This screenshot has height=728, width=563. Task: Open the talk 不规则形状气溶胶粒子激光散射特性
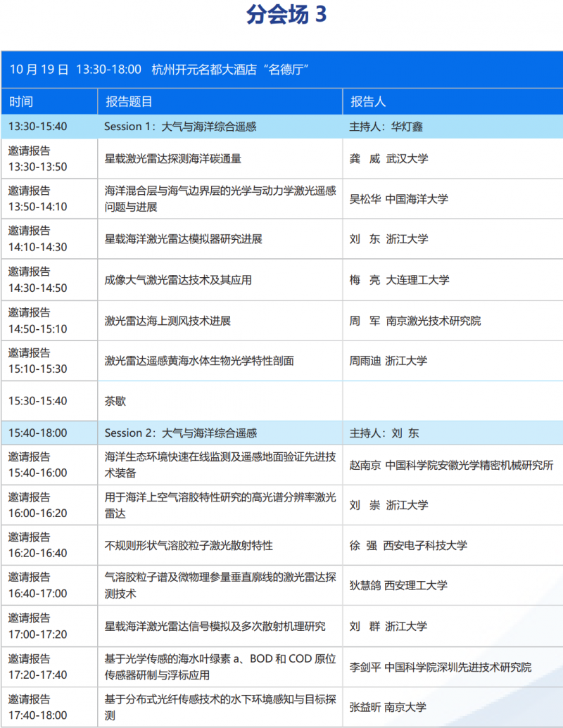point(189,545)
